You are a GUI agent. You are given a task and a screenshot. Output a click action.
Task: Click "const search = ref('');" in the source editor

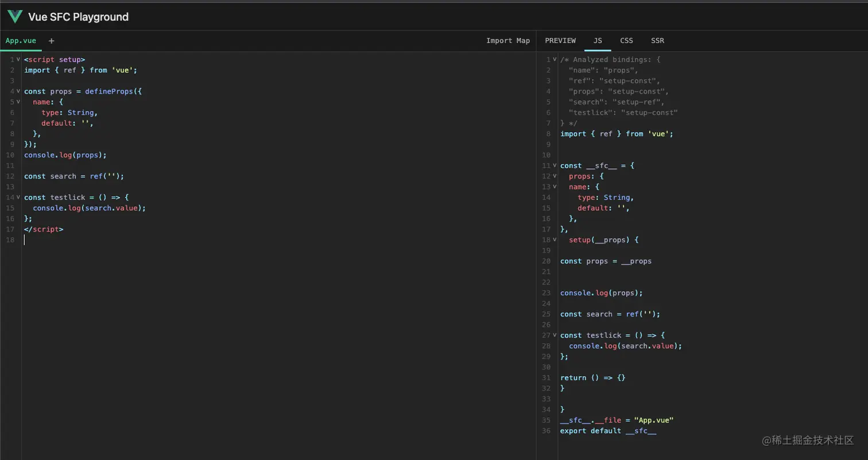pyautogui.click(x=74, y=176)
